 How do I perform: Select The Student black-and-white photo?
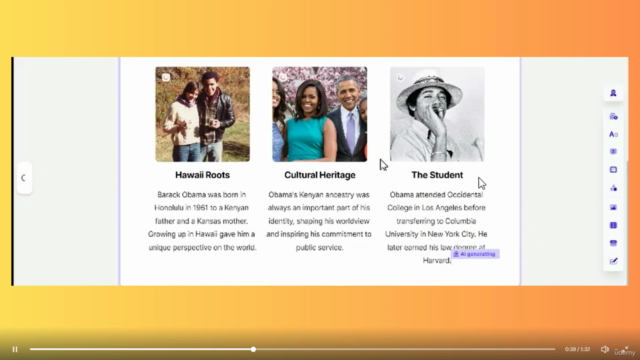click(437, 114)
